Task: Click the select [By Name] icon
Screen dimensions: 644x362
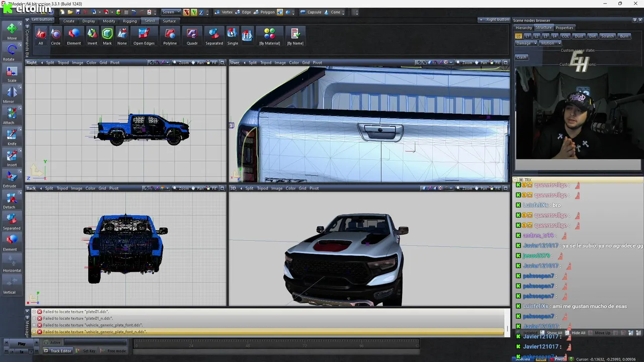Action: click(295, 37)
